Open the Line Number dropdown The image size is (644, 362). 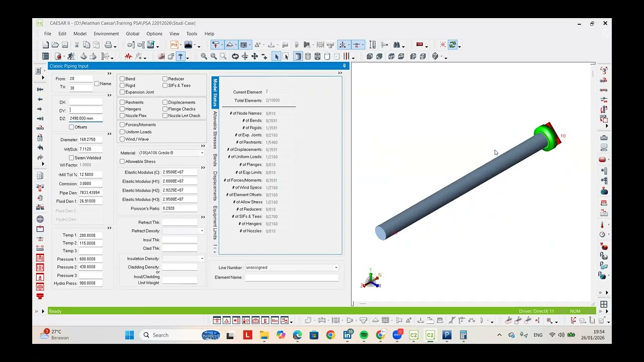336,267
